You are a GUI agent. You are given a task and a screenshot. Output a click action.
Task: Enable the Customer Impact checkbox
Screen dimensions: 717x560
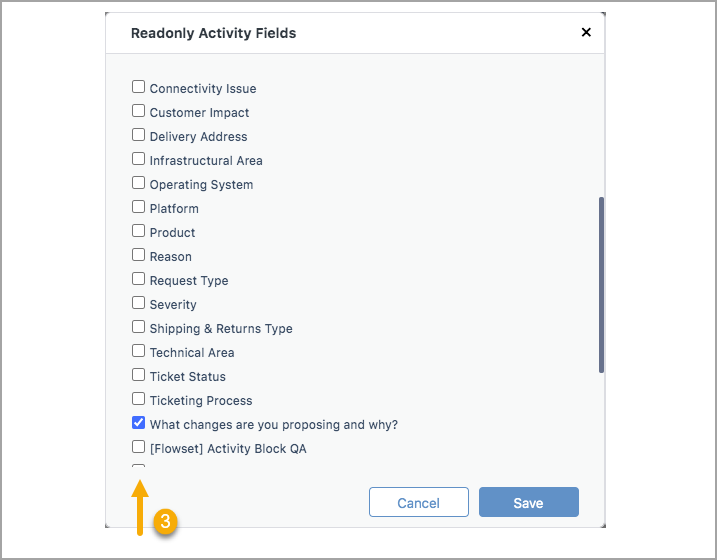[x=138, y=111]
